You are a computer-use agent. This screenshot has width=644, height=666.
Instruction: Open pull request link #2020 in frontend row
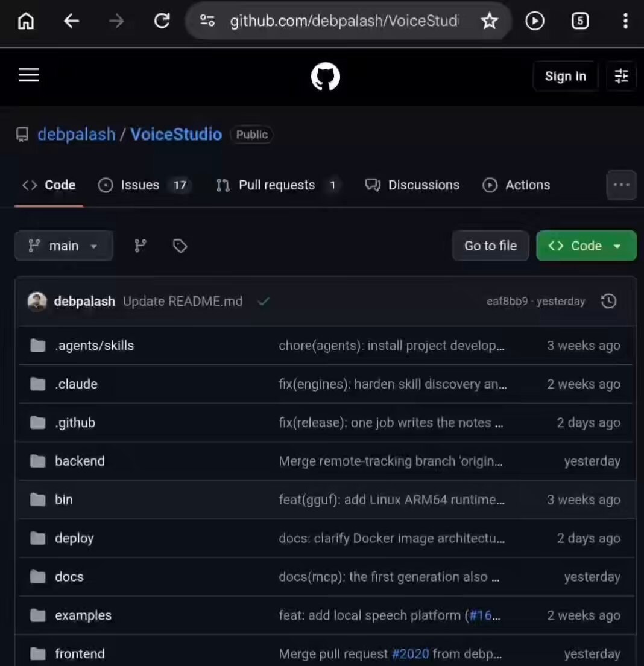click(410, 653)
